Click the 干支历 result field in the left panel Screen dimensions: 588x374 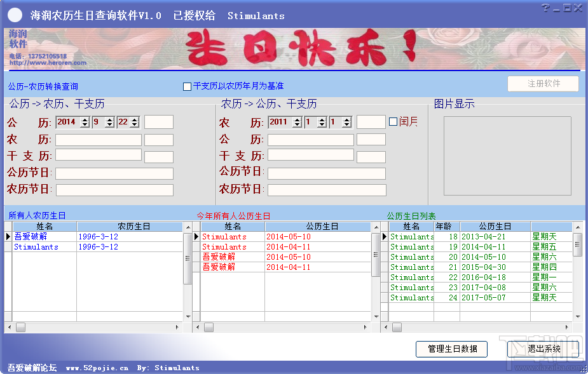point(99,155)
